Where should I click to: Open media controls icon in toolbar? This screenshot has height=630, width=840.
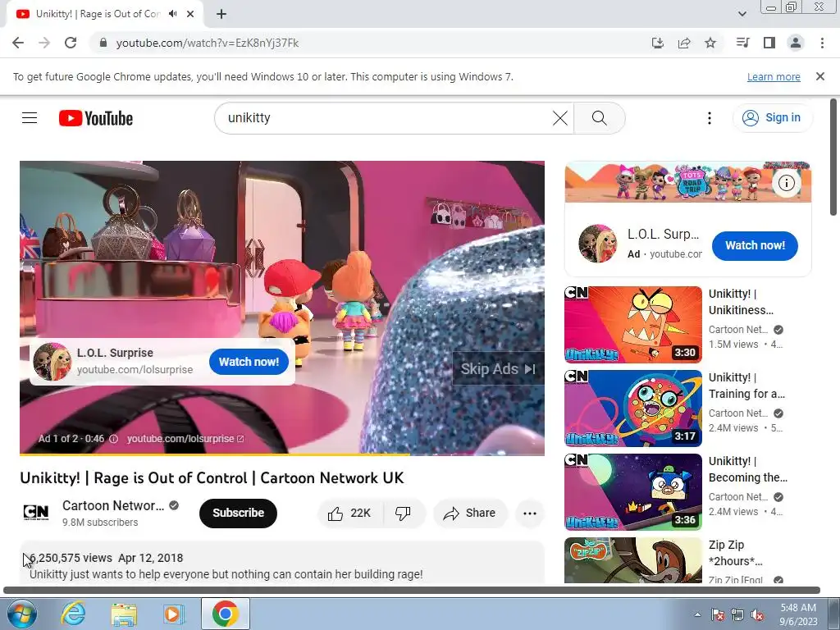[742, 43]
